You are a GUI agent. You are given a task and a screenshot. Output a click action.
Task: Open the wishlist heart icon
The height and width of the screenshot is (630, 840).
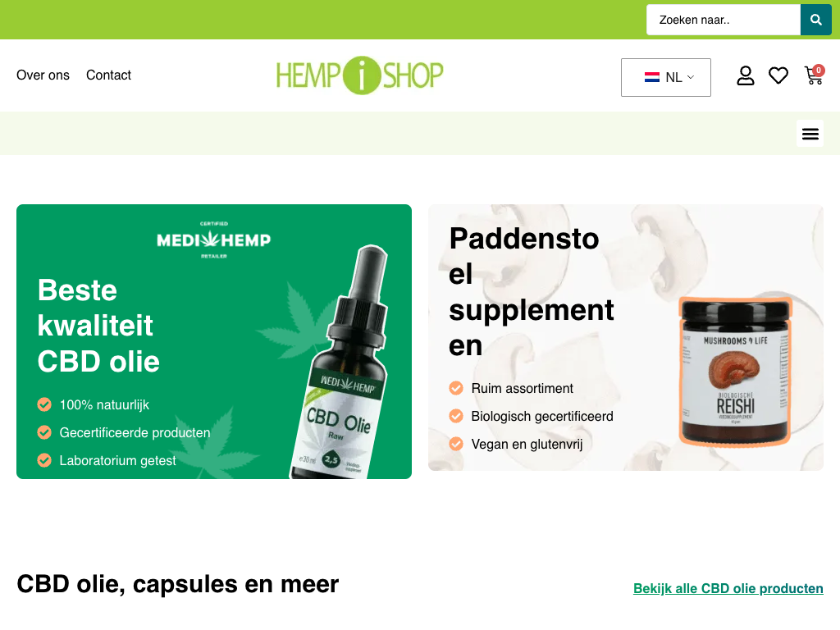click(778, 75)
